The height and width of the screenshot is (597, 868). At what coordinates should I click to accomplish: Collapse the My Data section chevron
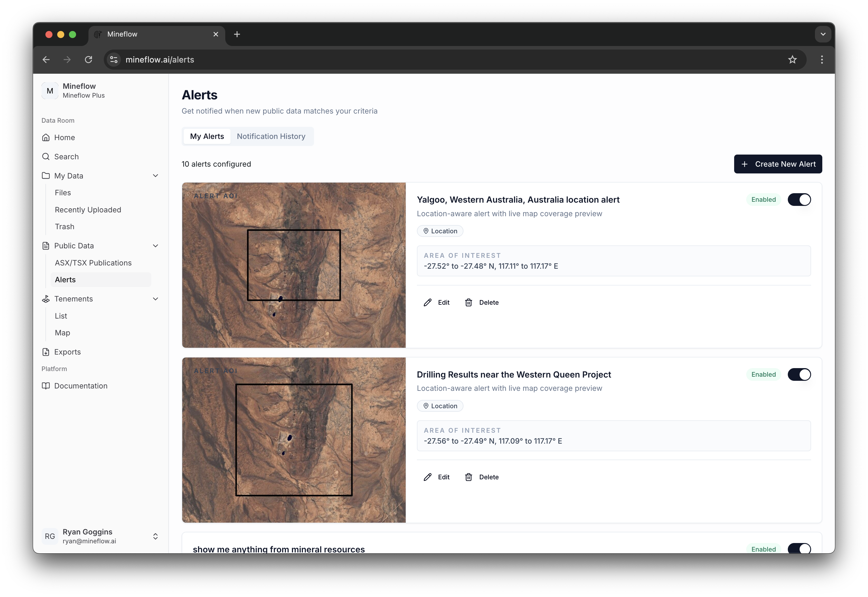pos(155,176)
